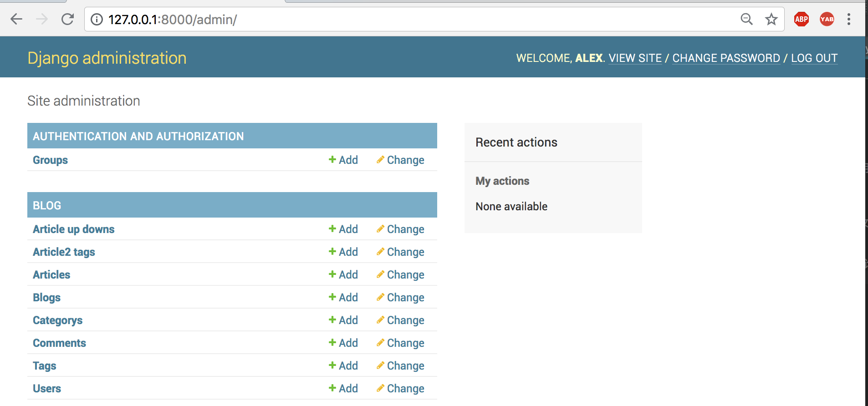The image size is (868, 406).
Task: Click the 'Recent actions' heading
Action: tap(516, 142)
